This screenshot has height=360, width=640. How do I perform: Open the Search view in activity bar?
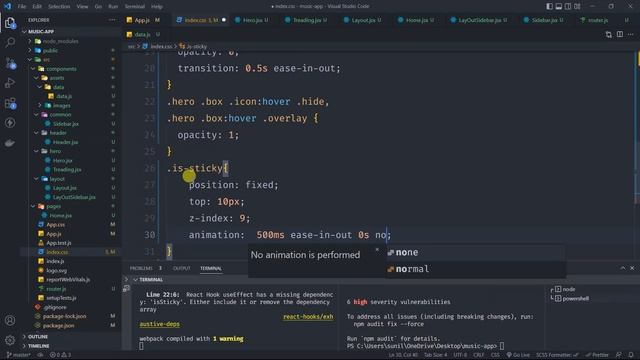[x=10, y=42]
